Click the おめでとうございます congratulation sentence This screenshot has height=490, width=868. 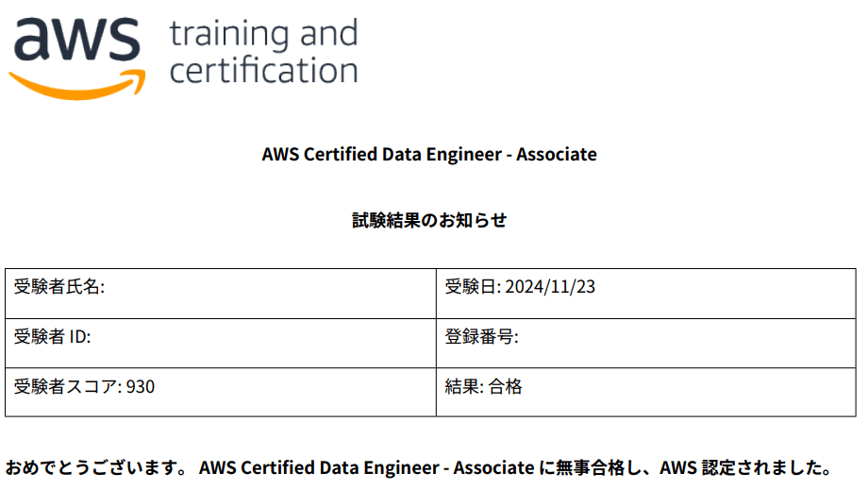418,468
